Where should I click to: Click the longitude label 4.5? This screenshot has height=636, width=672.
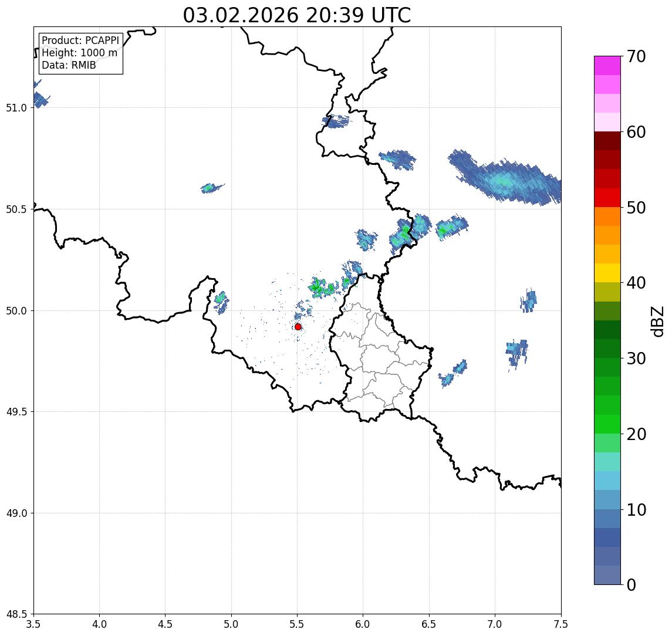[x=166, y=624]
